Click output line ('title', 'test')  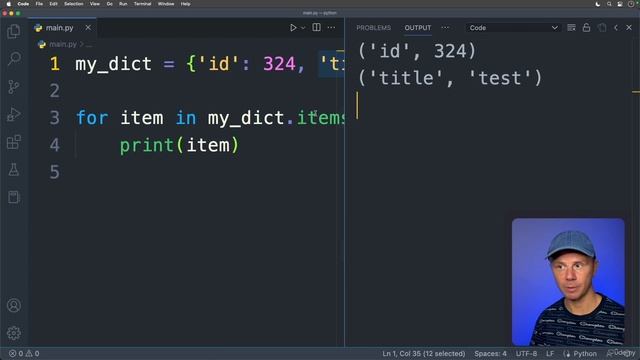pyautogui.click(x=450, y=78)
